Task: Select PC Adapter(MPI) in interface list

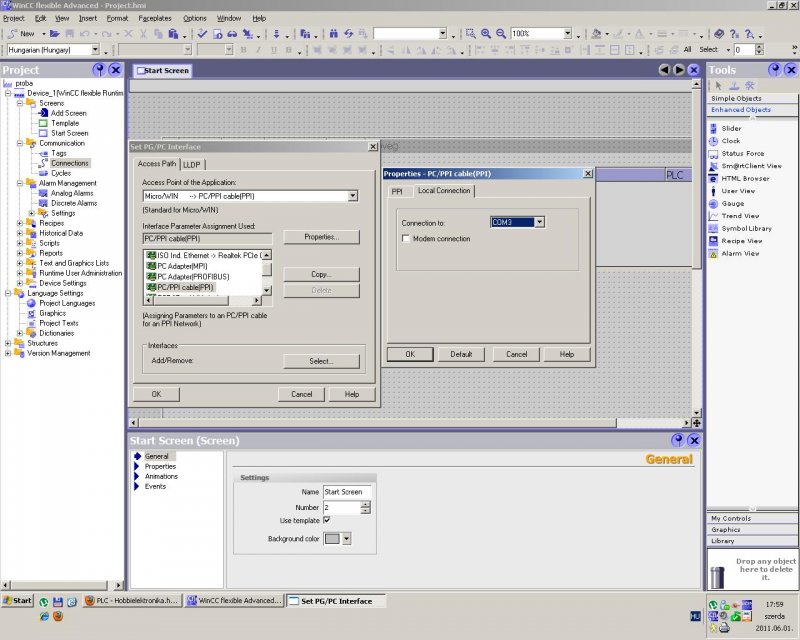Action: point(182,266)
